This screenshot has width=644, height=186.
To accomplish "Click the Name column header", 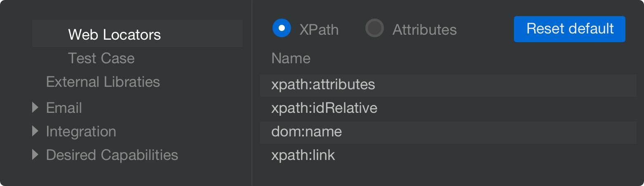I will coord(291,58).
